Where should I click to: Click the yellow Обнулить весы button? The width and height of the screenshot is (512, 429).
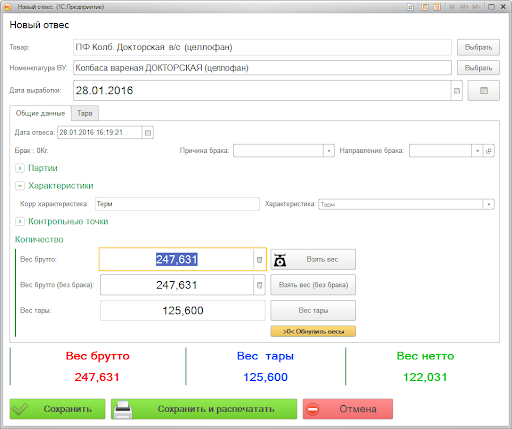[x=313, y=331]
